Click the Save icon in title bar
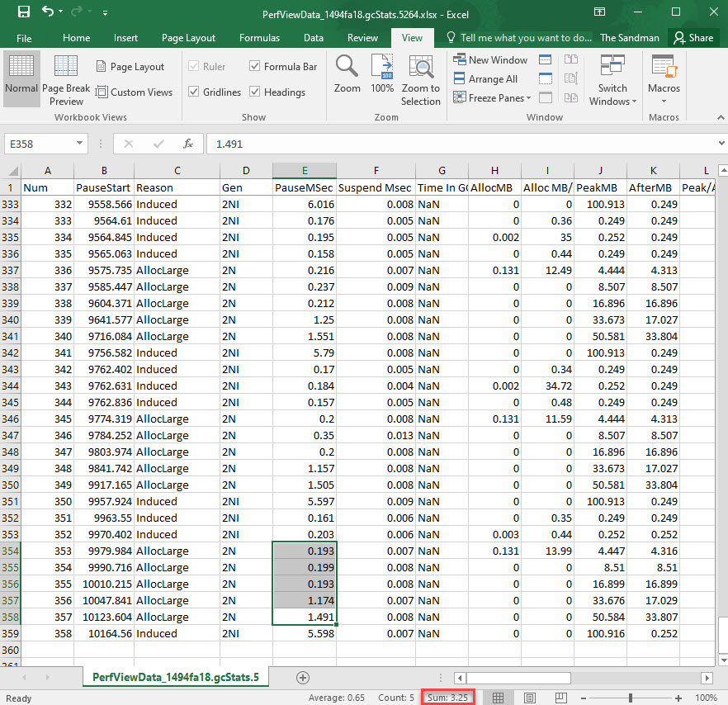 click(23, 12)
